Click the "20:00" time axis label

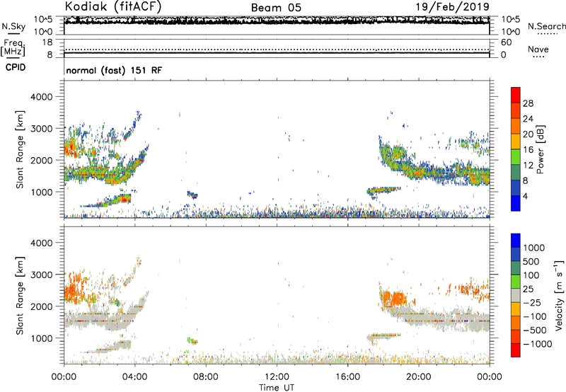click(x=419, y=377)
